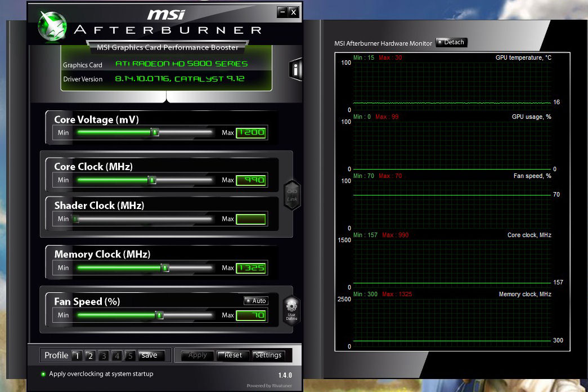Screen dimensions: 588x392
Task: Click the Shader Clock (MHz) label
Action: click(x=100, y=206)
